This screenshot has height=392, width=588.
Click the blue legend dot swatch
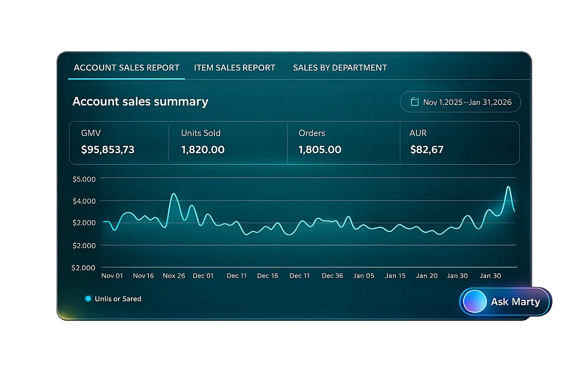click(x=88, y=299)
